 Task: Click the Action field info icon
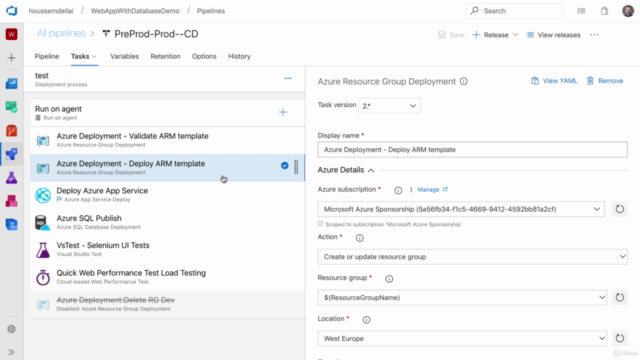pos(360,238)
